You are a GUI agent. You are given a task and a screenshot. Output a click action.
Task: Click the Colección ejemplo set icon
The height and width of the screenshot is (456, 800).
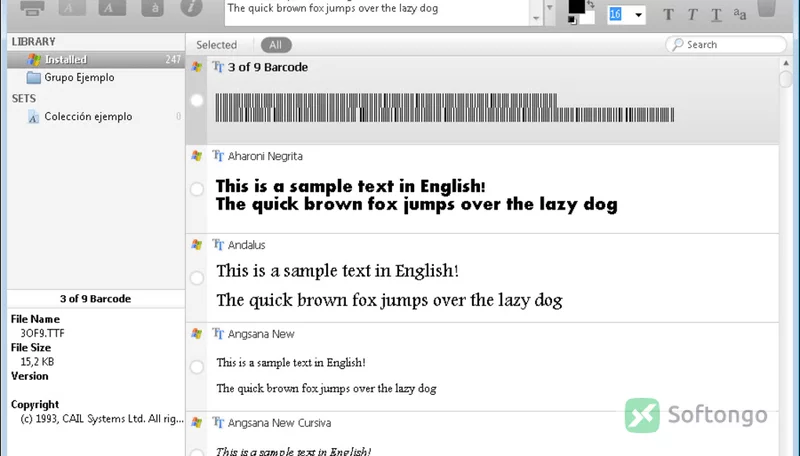[x=33, y=117]
